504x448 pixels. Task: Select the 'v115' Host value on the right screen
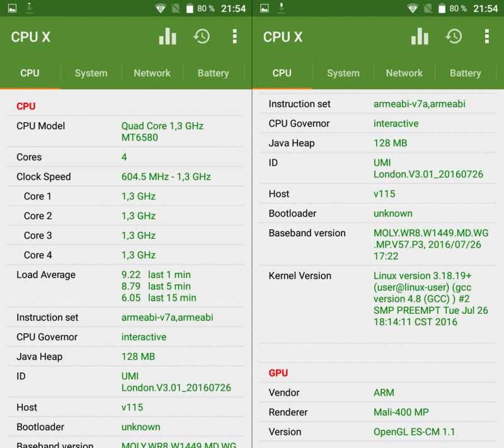pyautogui.click(x=384, y=194)
